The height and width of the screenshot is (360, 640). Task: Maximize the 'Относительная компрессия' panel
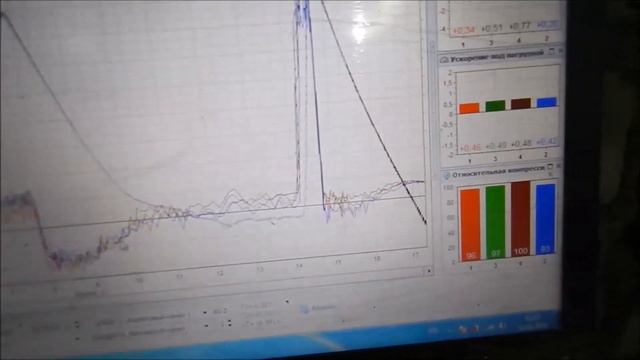550,166
